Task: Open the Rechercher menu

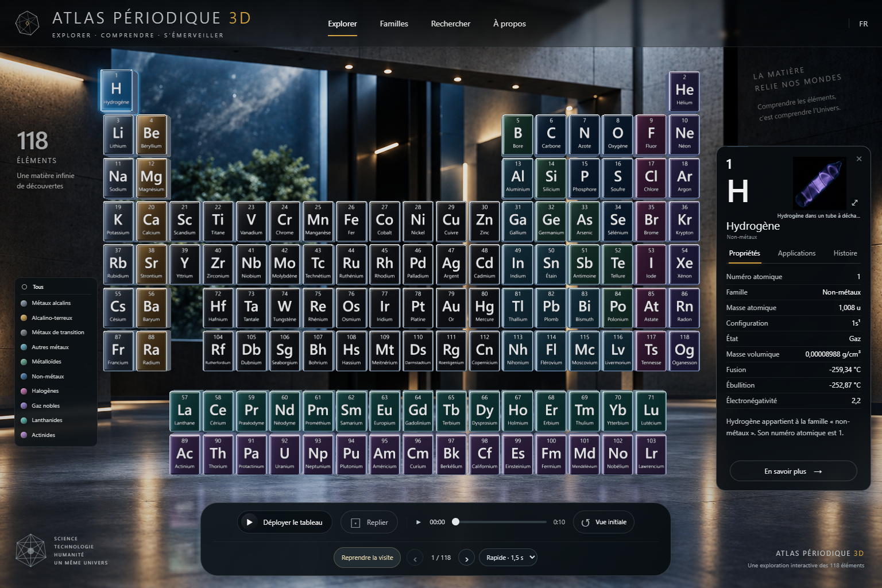Action: [451, 24]
